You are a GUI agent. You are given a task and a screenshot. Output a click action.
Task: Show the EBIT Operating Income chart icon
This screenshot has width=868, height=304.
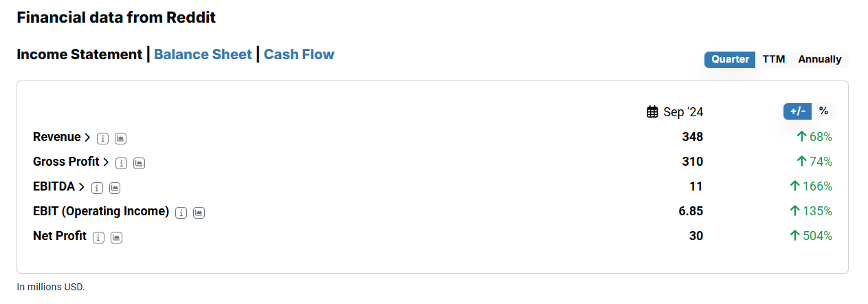pyautogui.click(x=199, y=213)
